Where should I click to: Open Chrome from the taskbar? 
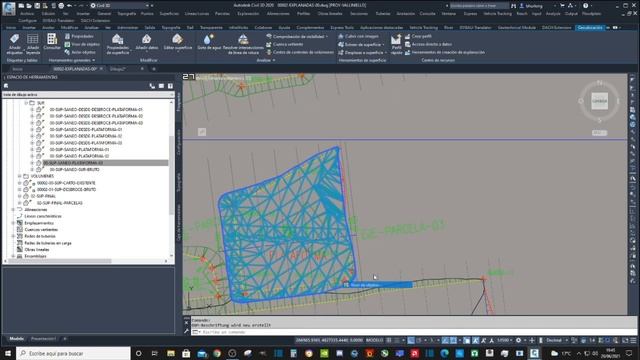click(217, 353)
